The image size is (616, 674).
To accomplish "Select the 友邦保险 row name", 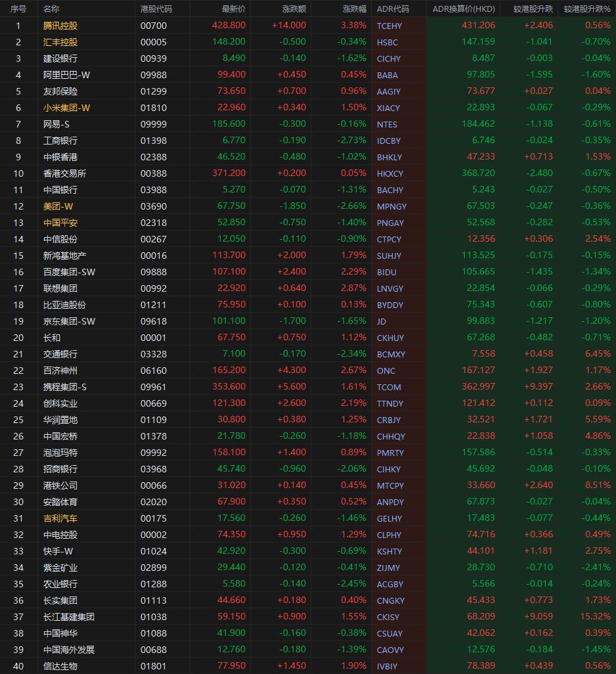I will pos(60,91).
